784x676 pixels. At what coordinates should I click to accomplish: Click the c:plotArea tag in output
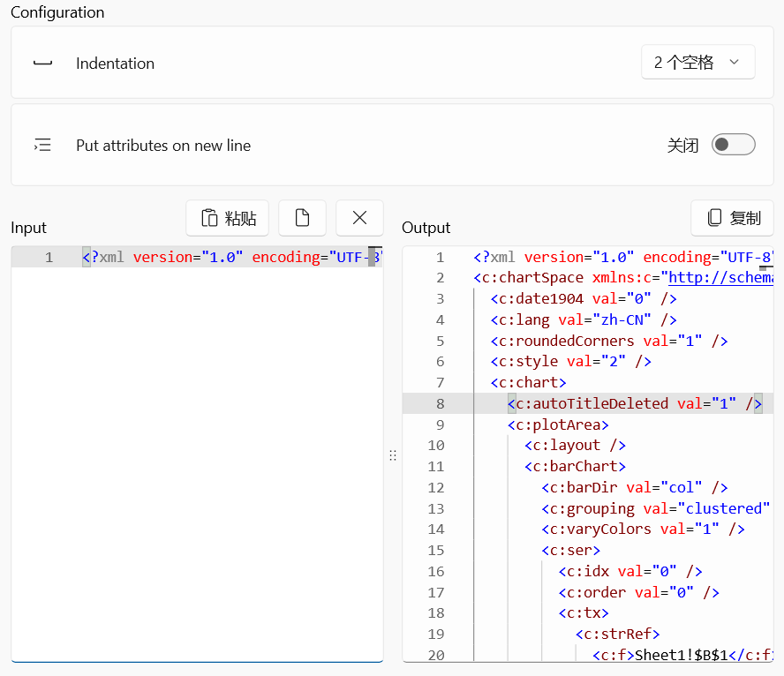pyautogui.click(x=558, y=425)
